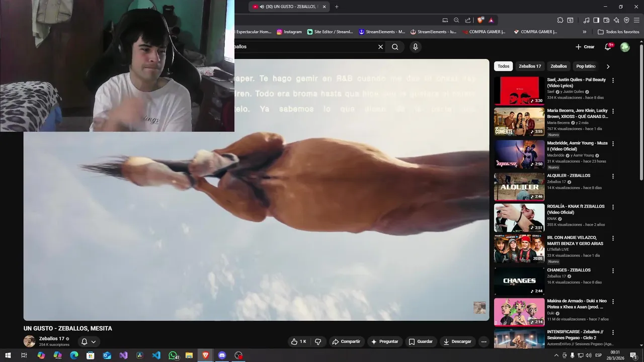The image size is (644, 362).
Task: Start voice search with the microphone icon
Action: (415, 47)
